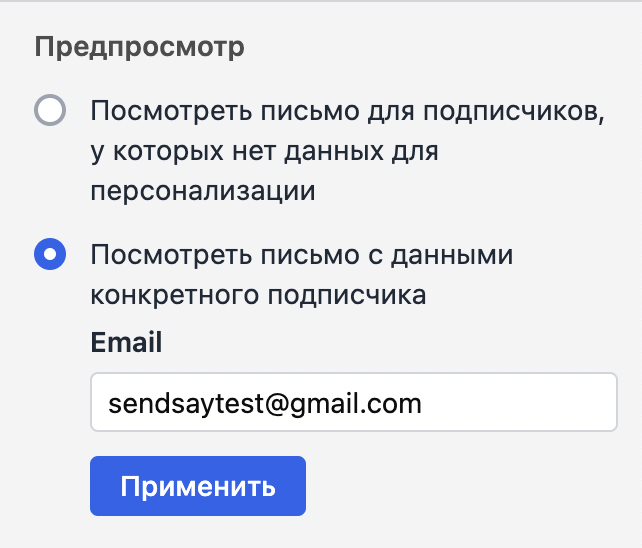Focus the Email input field
This screenshot has height=548, width=642.
pyautogui.click(x=352, y=403)
